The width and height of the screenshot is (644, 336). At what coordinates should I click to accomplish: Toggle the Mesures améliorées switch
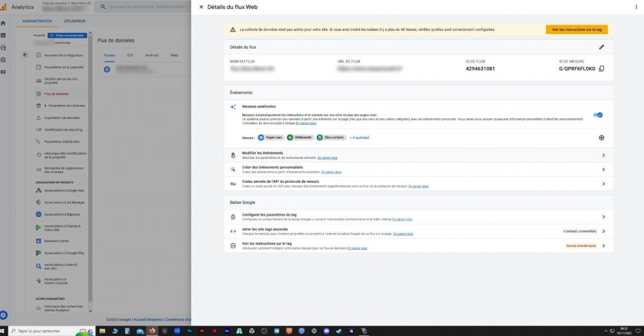598,115
